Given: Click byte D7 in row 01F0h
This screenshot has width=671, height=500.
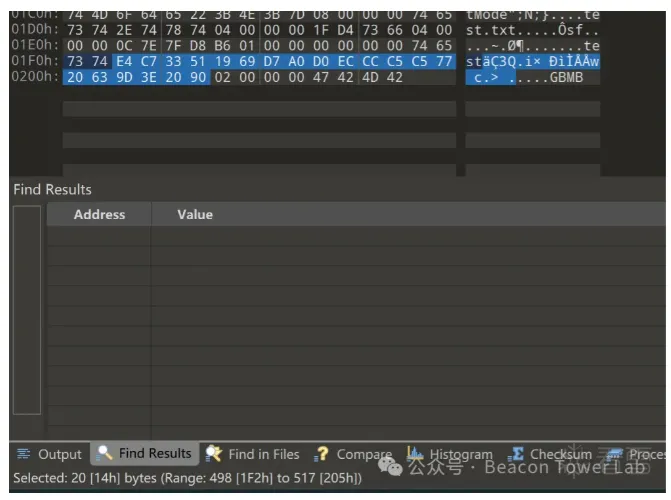Looking at the screenshot, I should click(x=272, y=62).
